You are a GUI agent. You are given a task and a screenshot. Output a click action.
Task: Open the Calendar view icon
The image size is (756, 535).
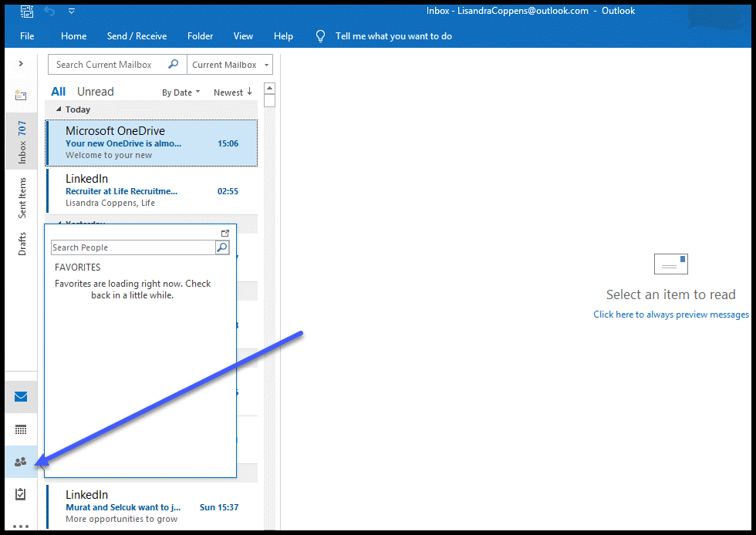point(21,429)
